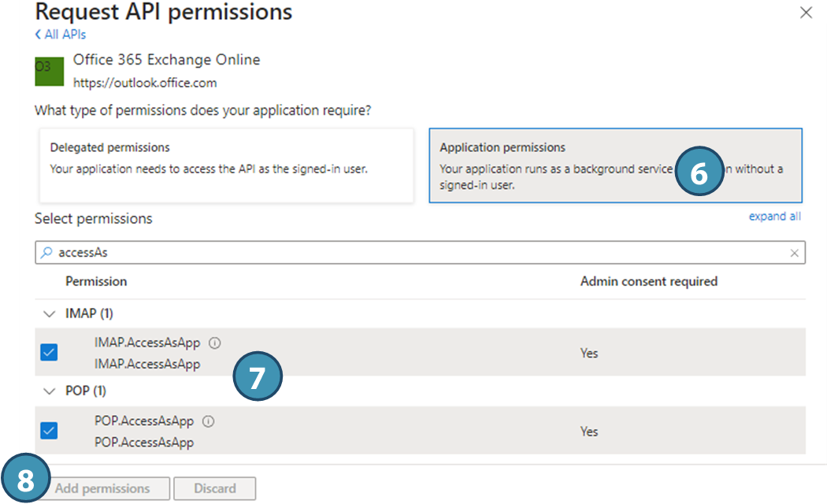Close the Request API permissions panel
The width and height of the screenshot is (827, 504).
(x=805, y=13)
